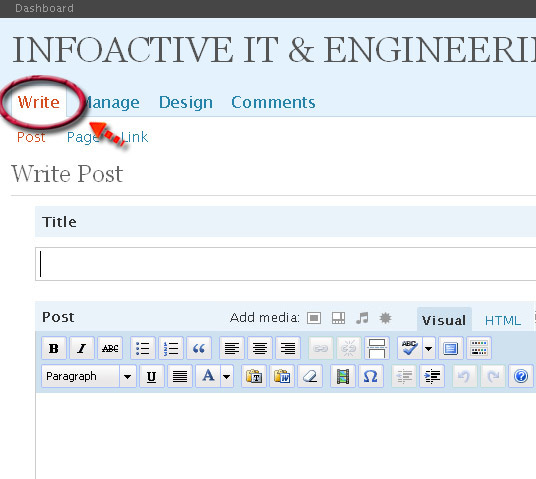Insert or edit a hyperlink
Screen dimensions: 536x479
pos(321,348)
